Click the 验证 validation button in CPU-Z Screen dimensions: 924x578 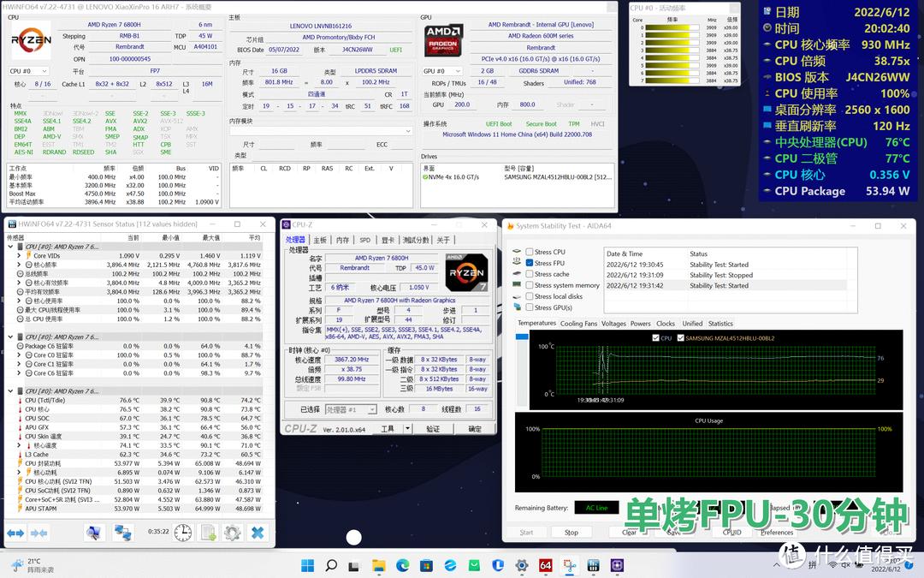[x=435, y=428]
